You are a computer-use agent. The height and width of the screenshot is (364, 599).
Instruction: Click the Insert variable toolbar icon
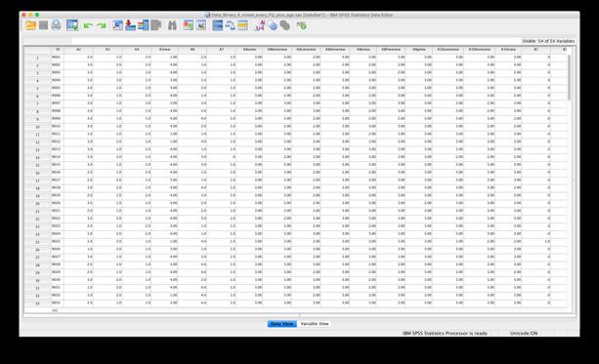(x=201, y=25)
